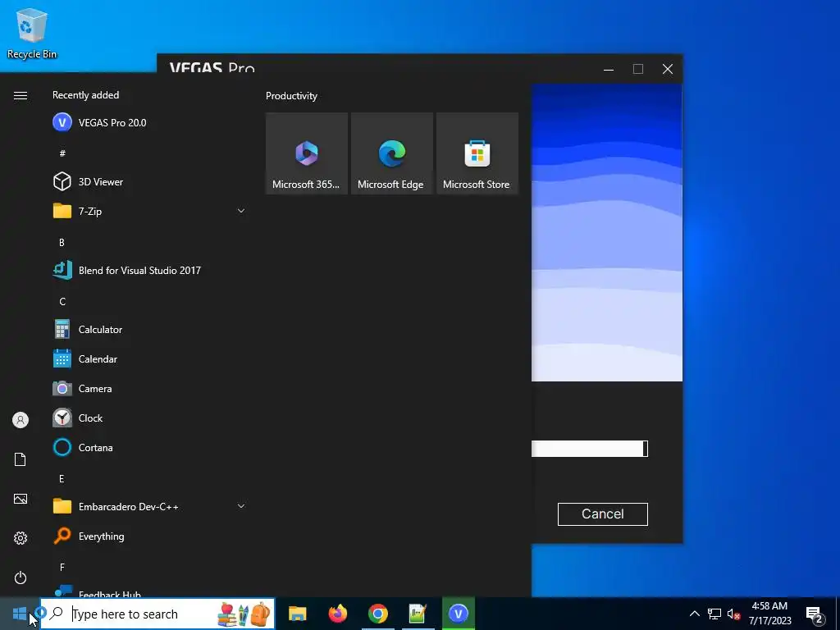Open Google Chrome from taskbar
This screenshot has width=840, height=630.
coord(377,614)
